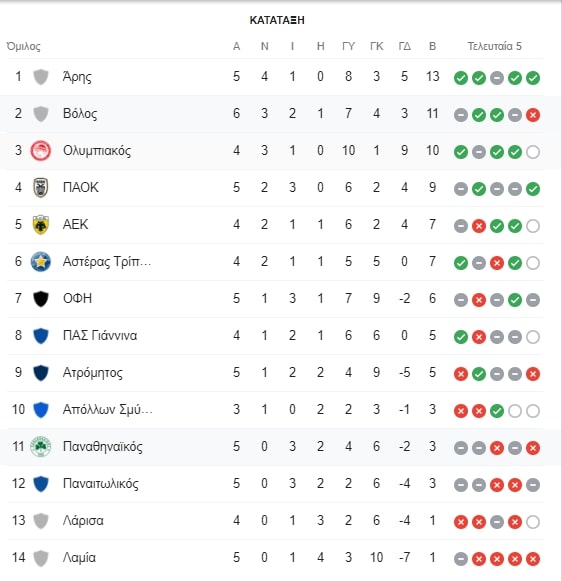Click Βόλος's latest red loss indicator
The width and height of the screenshot is (562, 581).
(533, 115)
